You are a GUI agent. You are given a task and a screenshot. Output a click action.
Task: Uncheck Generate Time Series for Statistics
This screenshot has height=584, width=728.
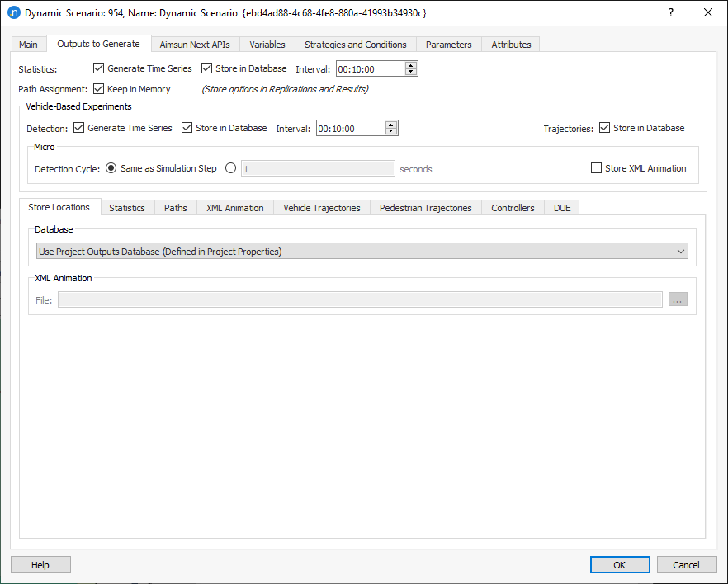point(98,68)
